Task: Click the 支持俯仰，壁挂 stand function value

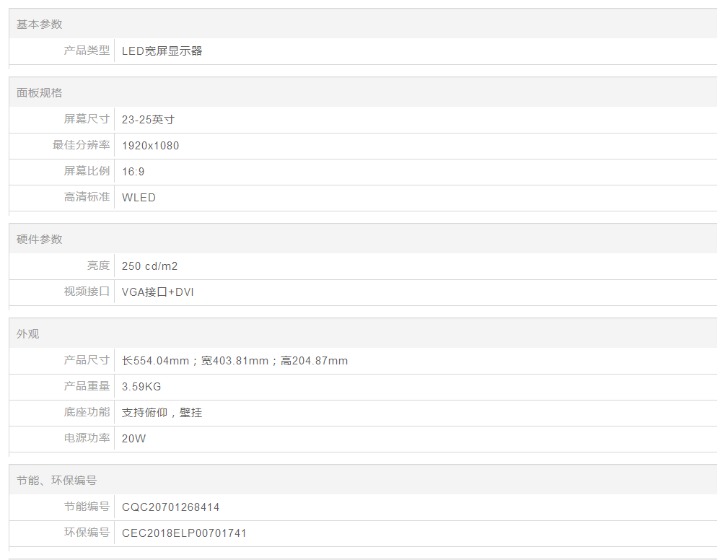Action: pos(162,413)
